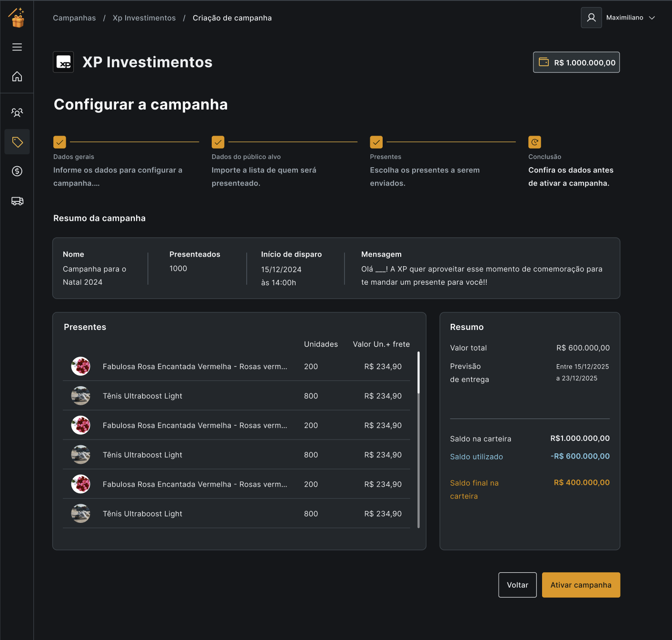Open the dollar coin icon in sidebar

click(17, 171)
